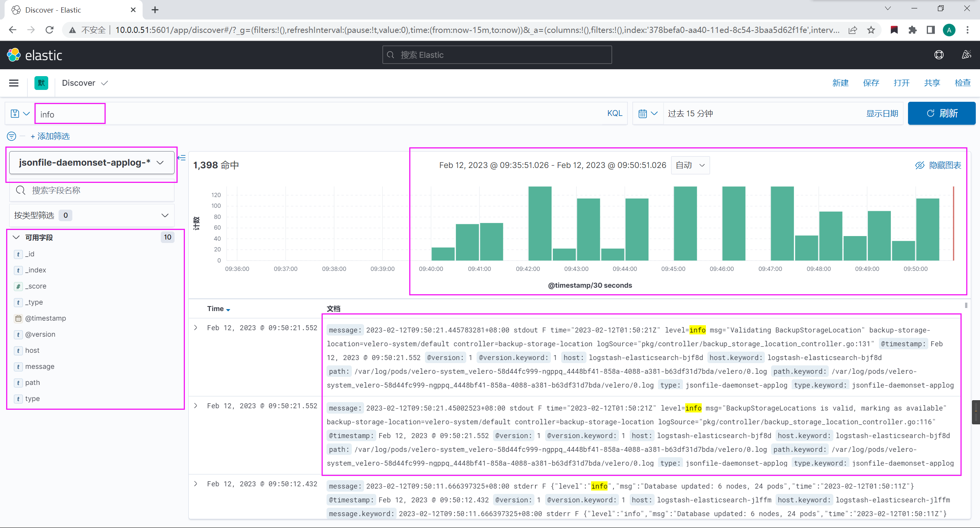
Task: Click the Elastic logo in header
Action: (34, 55)
